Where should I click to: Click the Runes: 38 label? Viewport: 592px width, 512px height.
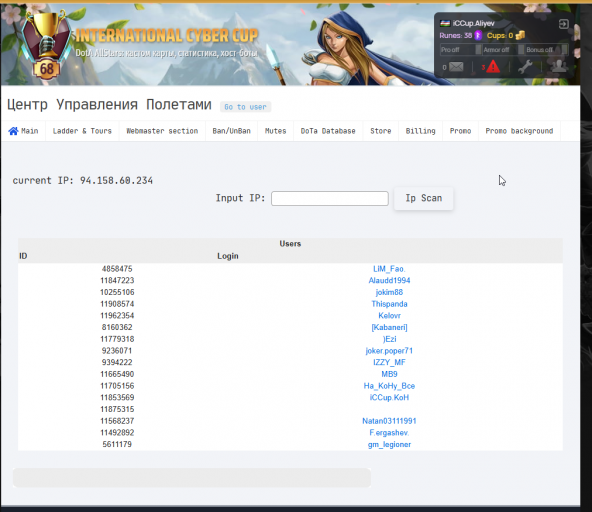click(x=456, y=35)
